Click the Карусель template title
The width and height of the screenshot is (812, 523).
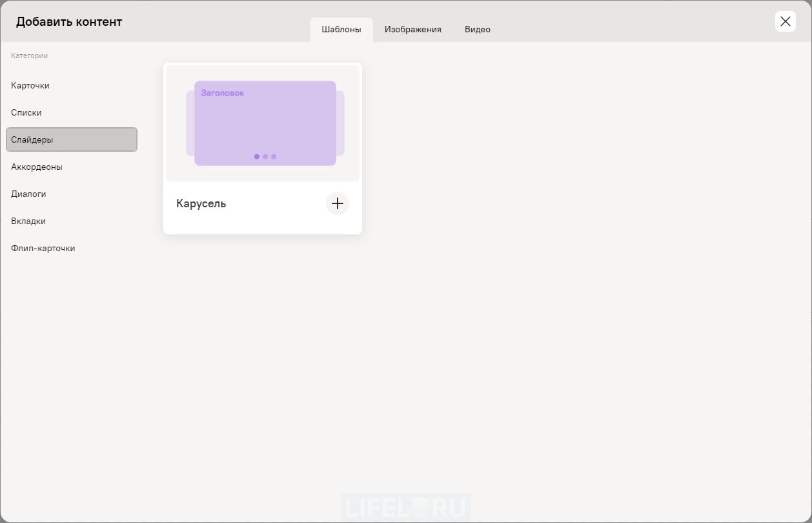pyautogui.click(x=201, y=203)
